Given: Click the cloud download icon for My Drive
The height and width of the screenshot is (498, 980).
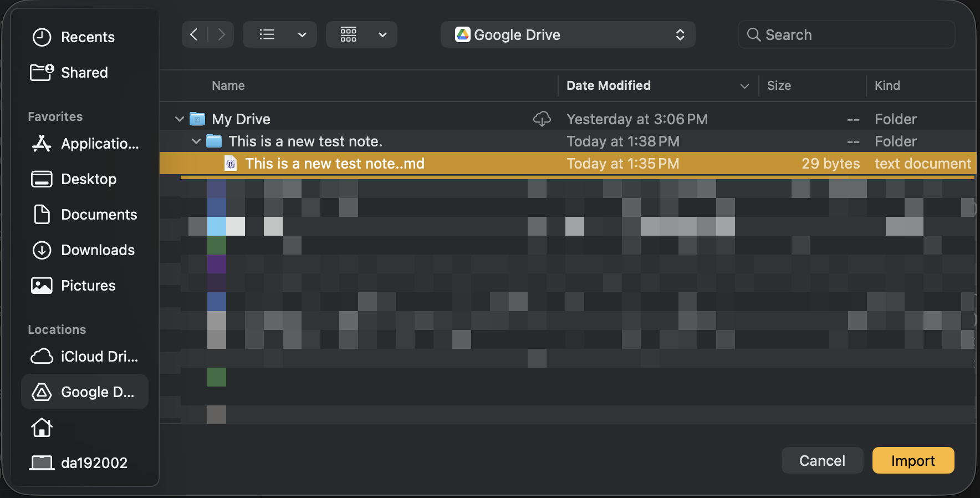Looking at the screenshot, I should [542, 119].
